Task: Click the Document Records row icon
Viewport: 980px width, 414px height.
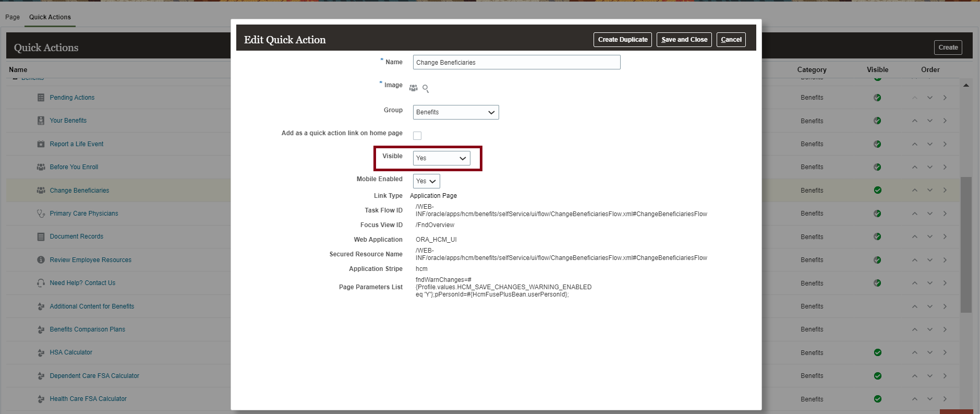Action: point(41,236)
